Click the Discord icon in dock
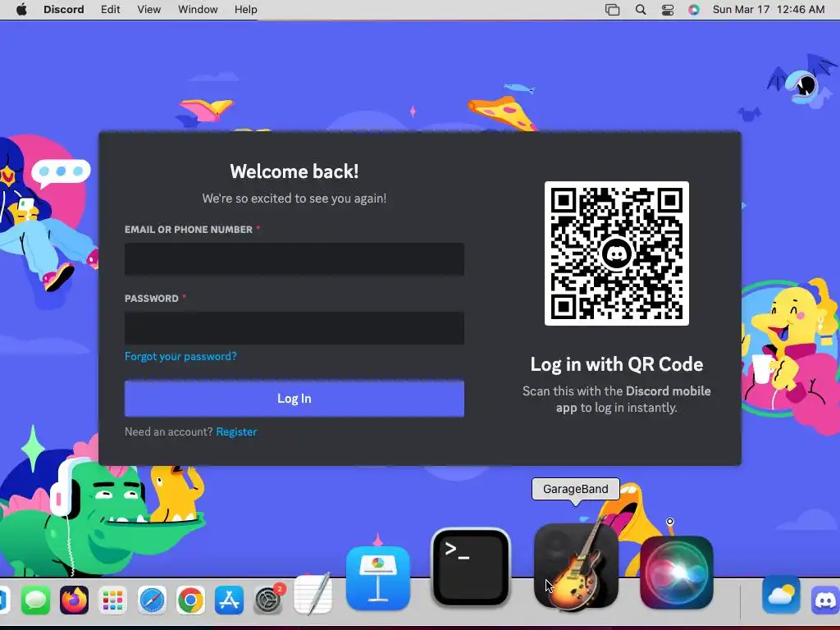Screen dimensions: 840x630 point(825,600)
